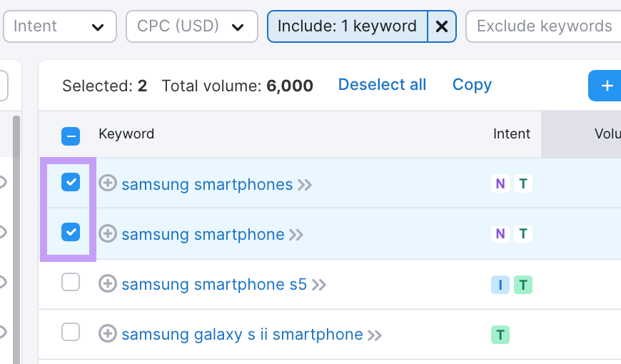The height and width of the screenshot is (364, 621).
Task: Uncheck the samsung smartphones row checkbox
Action: [71, 183]
